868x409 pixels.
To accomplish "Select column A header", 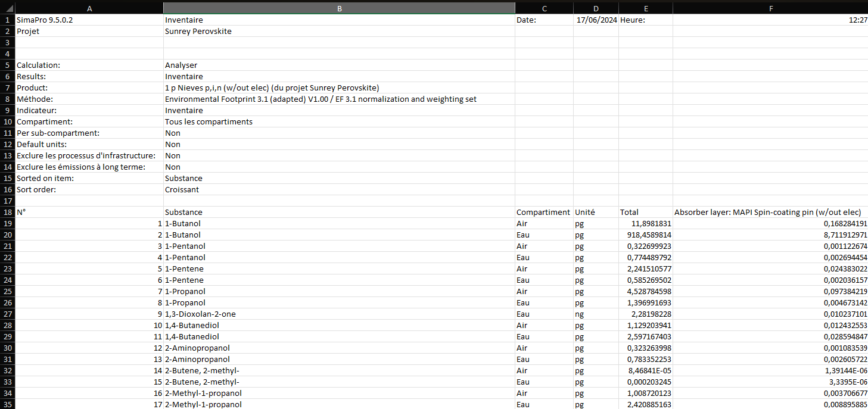I will (89, 8).
